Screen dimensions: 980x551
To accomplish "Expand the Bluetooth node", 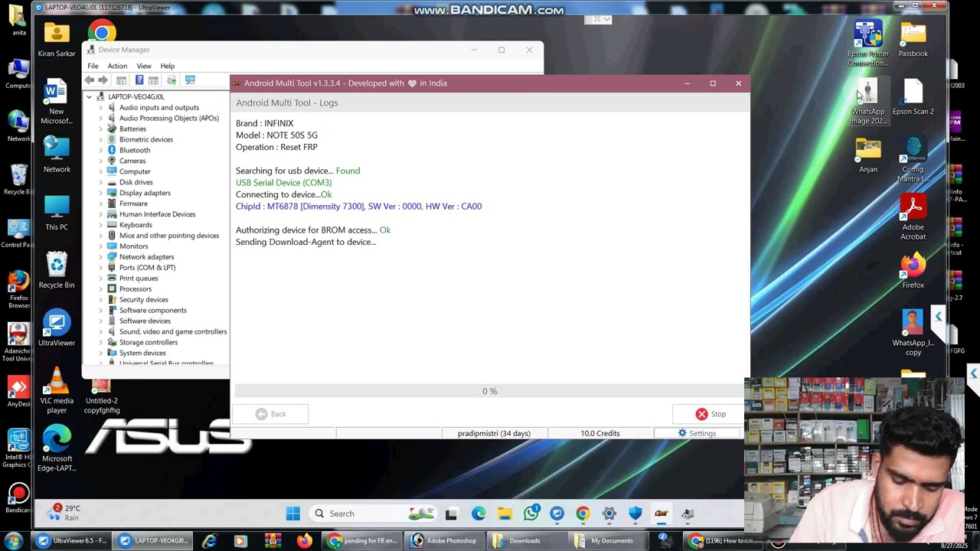I will (x=100, y=151).
